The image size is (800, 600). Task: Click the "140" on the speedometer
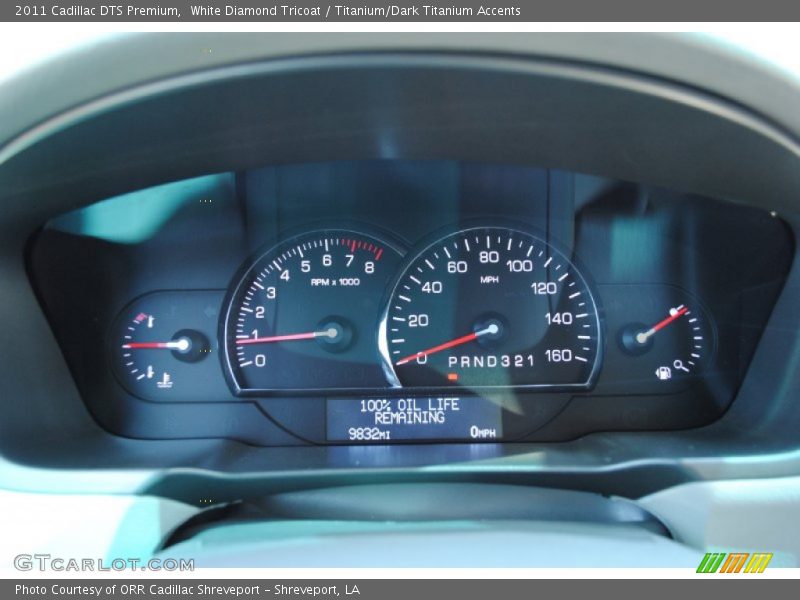(x=558, y=319)
